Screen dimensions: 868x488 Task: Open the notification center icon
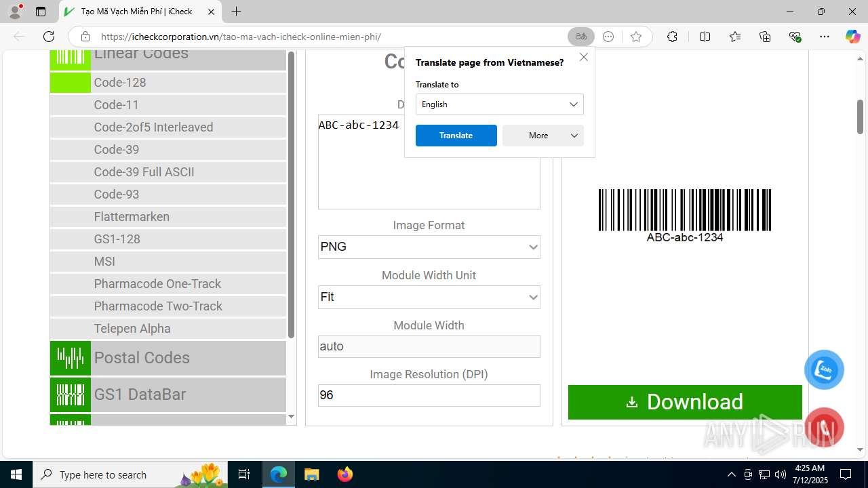pos(846,474)
